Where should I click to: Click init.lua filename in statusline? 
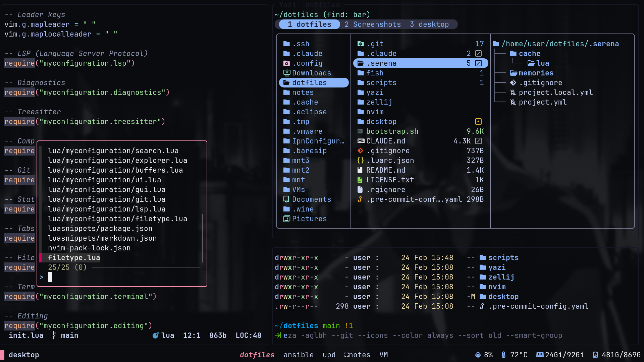click(x=26, y=336)
